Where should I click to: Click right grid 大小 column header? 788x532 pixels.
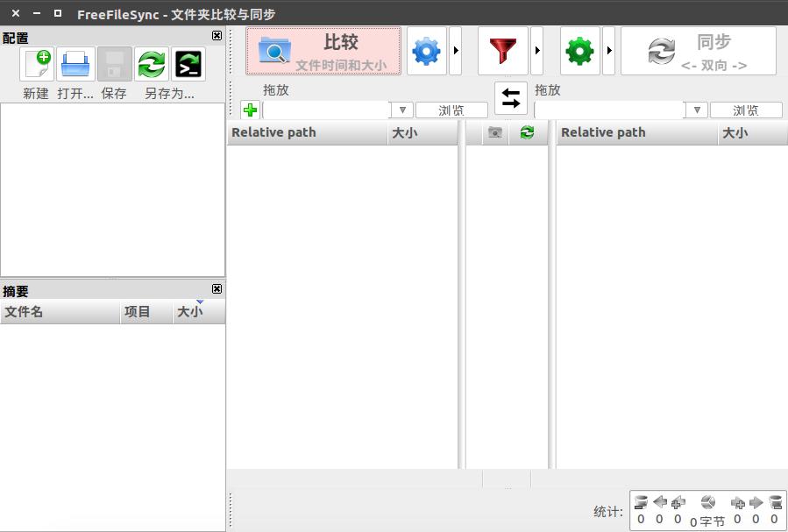coord(752,132)
